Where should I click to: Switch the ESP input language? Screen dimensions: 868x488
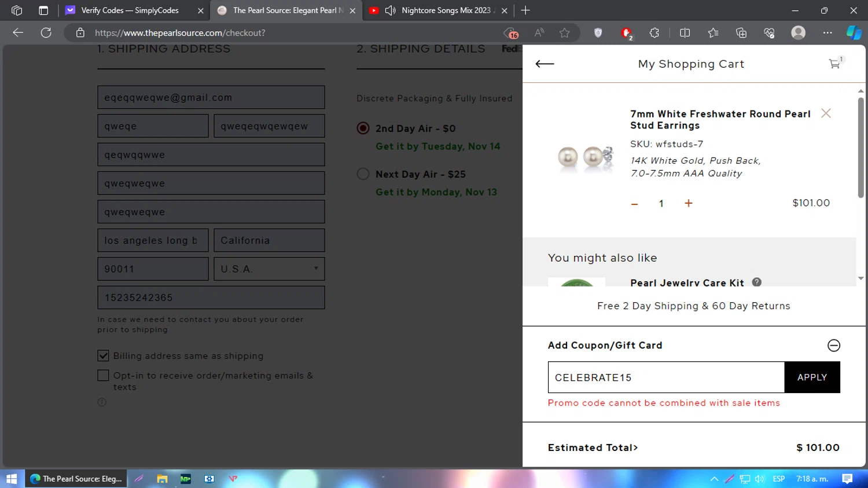tap(779, 479)
